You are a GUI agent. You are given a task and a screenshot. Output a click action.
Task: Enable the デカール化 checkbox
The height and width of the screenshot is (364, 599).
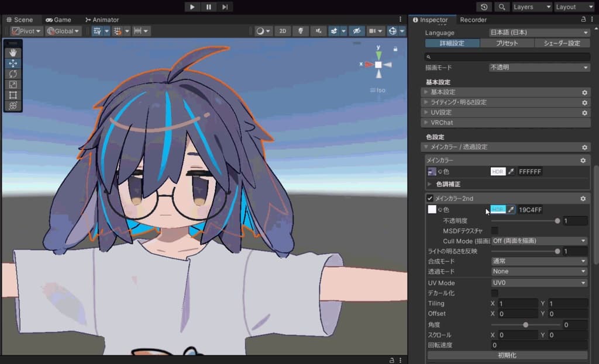point(494,293)
